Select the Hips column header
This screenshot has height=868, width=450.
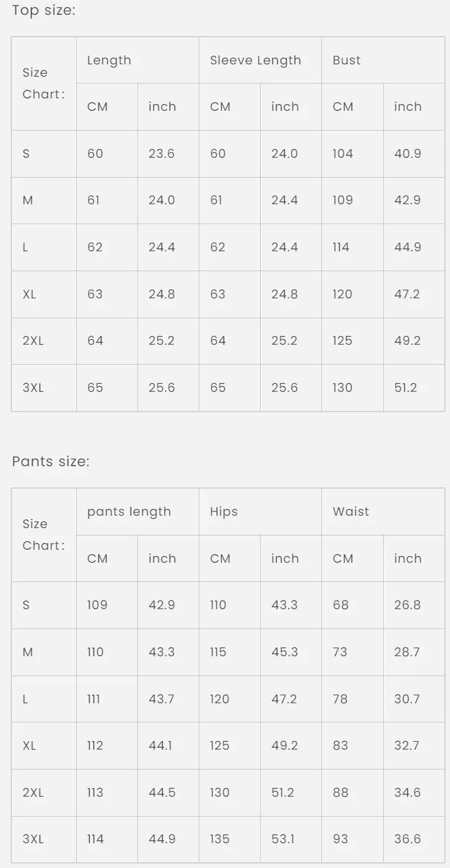point(223,511)
